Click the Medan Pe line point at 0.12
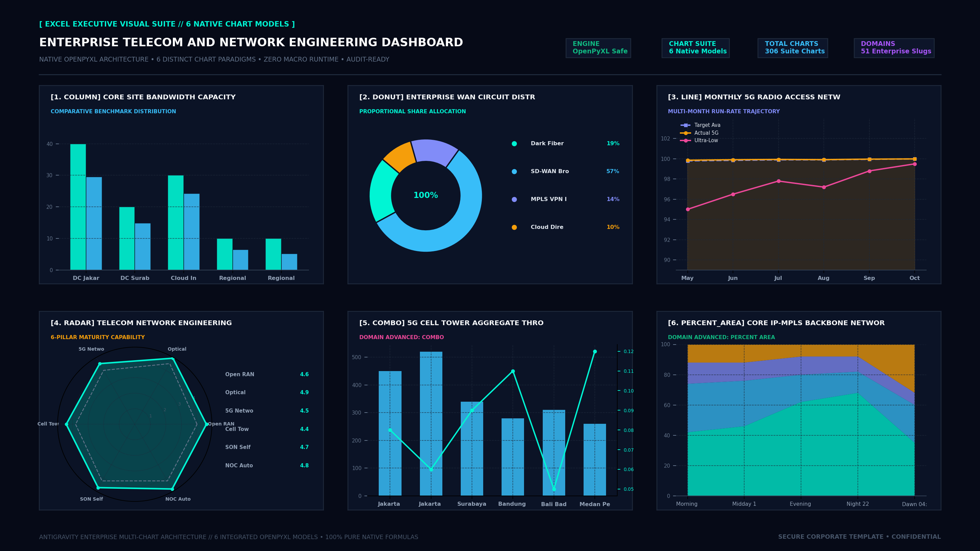Viewport: 980px width, 551px height. [595, 352]
